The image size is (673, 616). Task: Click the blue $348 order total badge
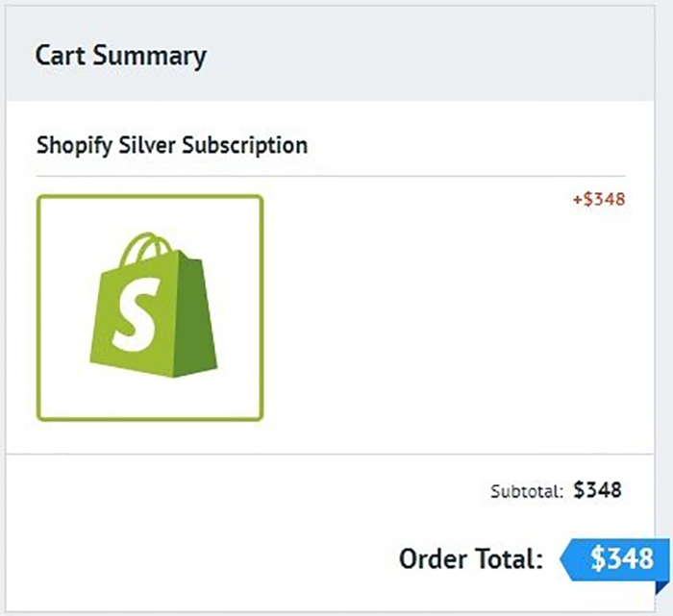coord(614,559)
